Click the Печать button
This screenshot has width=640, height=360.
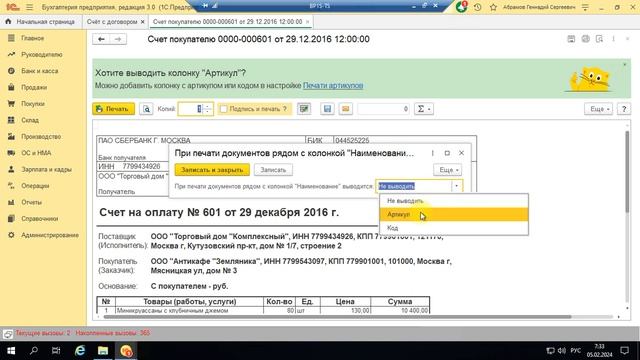(x=113, y=109)
